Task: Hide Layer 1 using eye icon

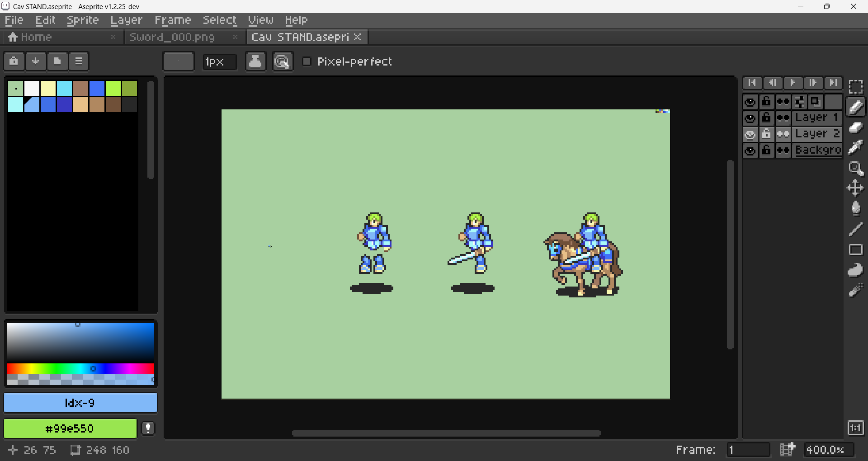Action: click(x=750, y=118)
